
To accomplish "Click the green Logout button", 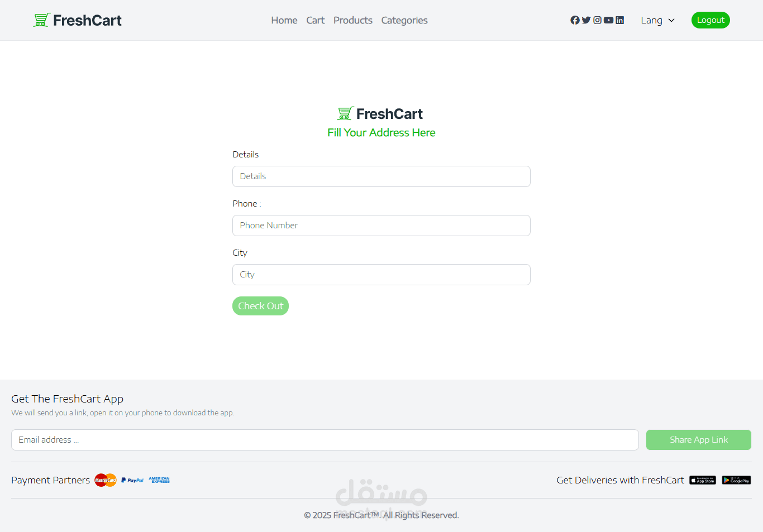I will pos(710,20).
